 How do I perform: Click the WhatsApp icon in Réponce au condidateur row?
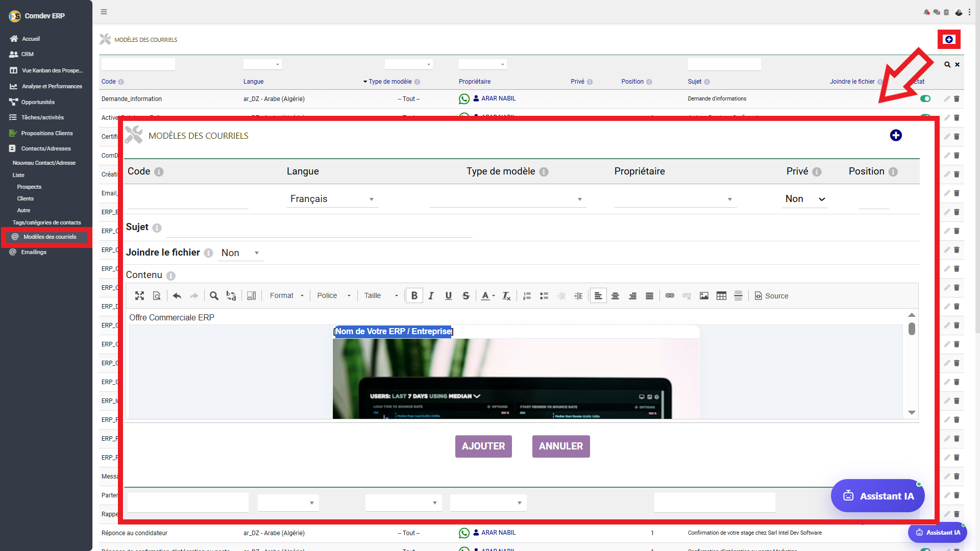coord(464,533)
